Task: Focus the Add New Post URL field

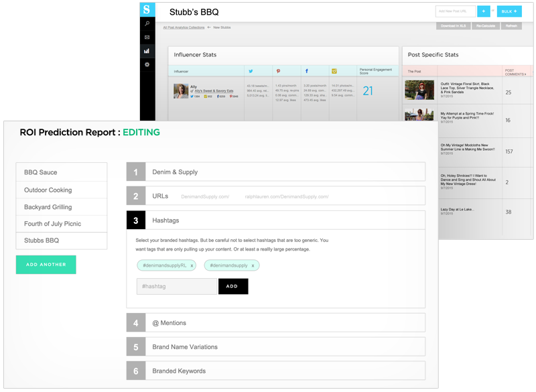Action: click(x=456, y=11)
